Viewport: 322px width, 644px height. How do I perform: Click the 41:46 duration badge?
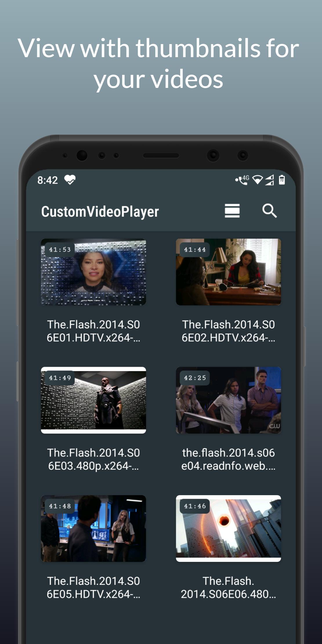tap(195, 506)
